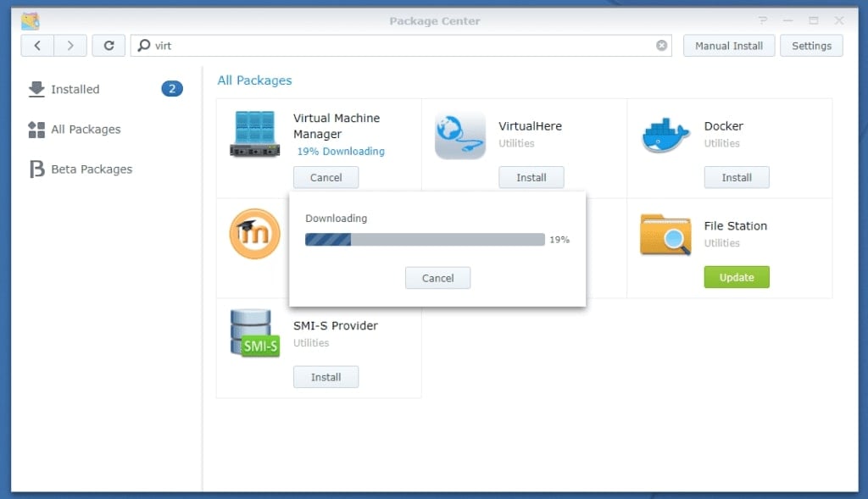Install Docker
868x499 pixels.
(737, 178)
